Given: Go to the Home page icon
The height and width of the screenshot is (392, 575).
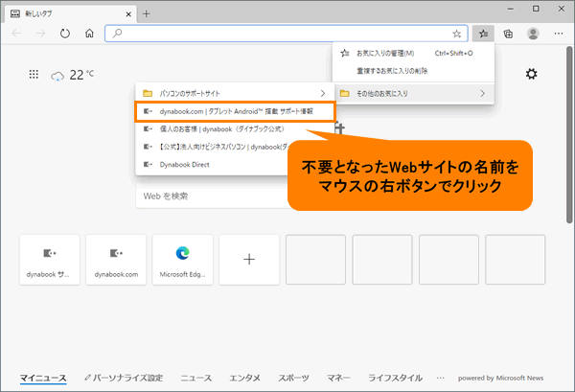Looking at the screenshot, I should pyautogui.click(x=89, y=34).
